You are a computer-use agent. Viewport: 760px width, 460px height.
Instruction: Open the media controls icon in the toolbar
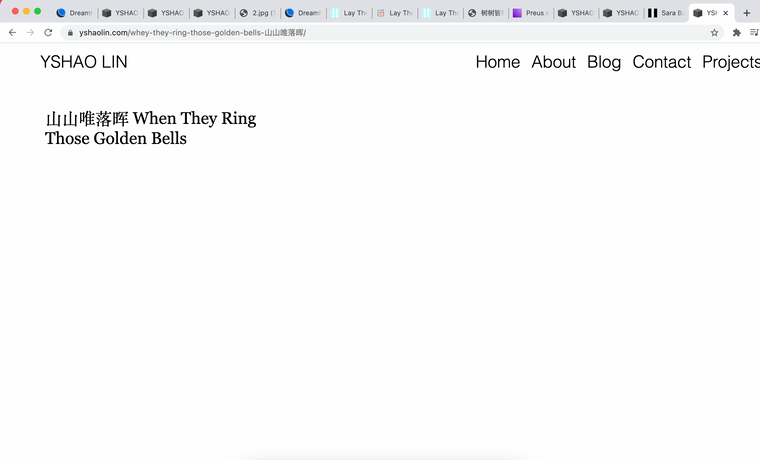tap(754, 32)
